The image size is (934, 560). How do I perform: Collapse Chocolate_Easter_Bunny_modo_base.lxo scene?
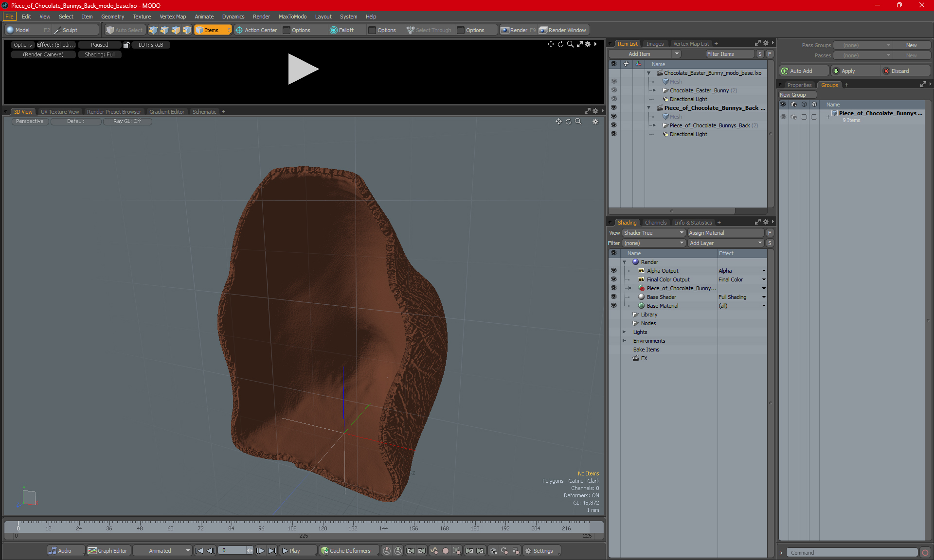pos(648,73)
